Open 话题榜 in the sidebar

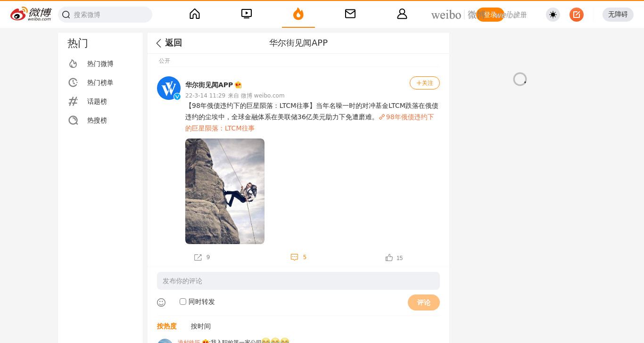(x=97, y=101)
